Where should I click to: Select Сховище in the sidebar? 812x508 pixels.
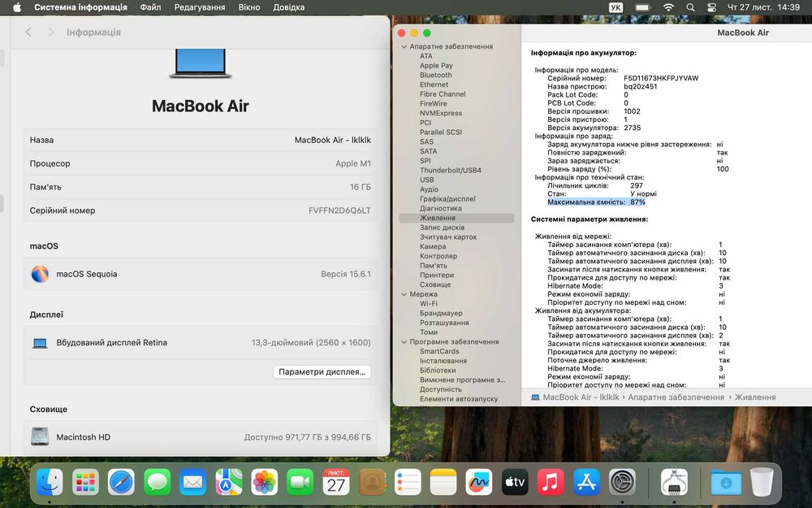(x=435, y=284)
